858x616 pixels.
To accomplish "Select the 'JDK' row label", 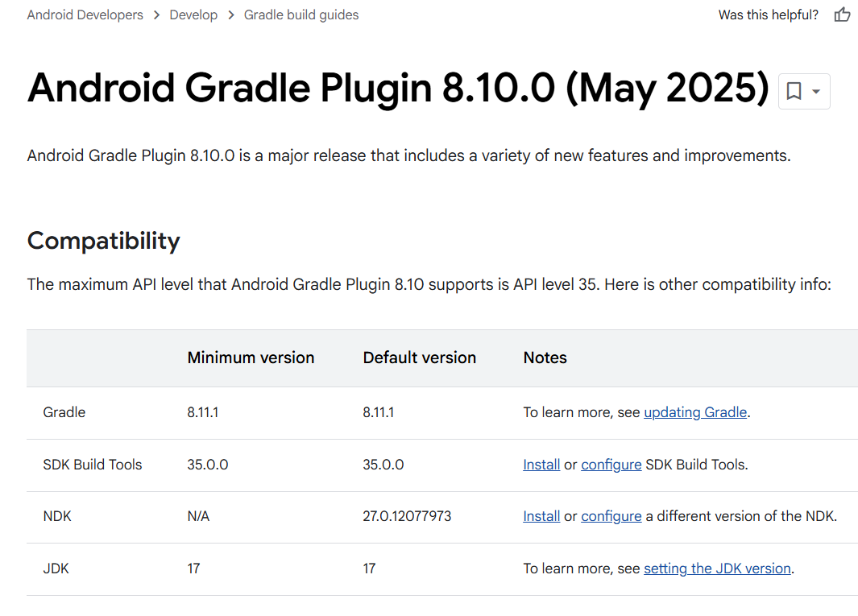I will pyautogui.click(x=56, y=568).
